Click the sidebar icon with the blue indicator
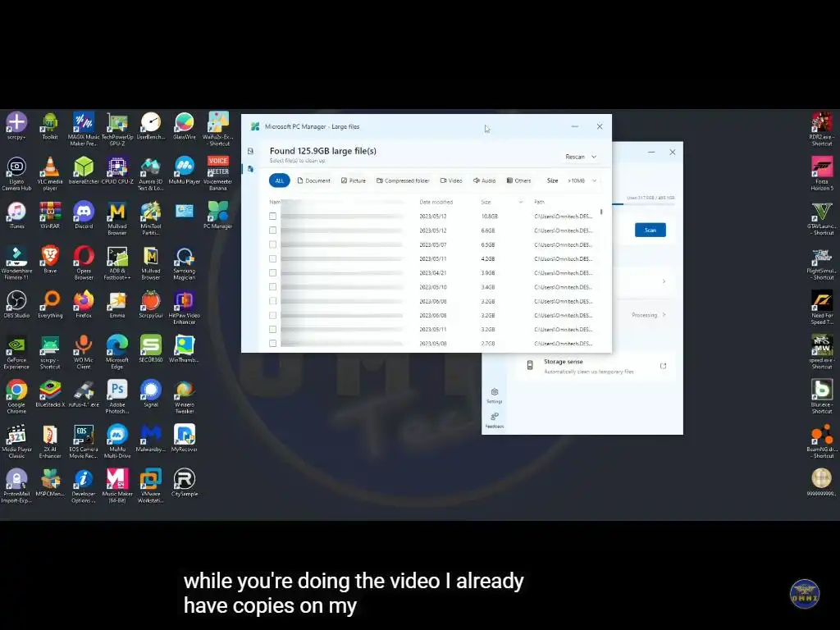 250,169
